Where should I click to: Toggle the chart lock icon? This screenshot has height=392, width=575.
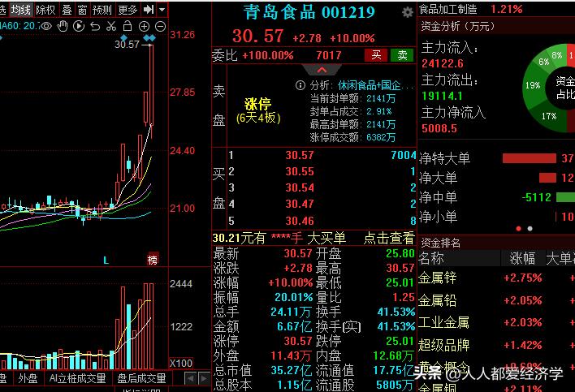(x=128, y=26)
